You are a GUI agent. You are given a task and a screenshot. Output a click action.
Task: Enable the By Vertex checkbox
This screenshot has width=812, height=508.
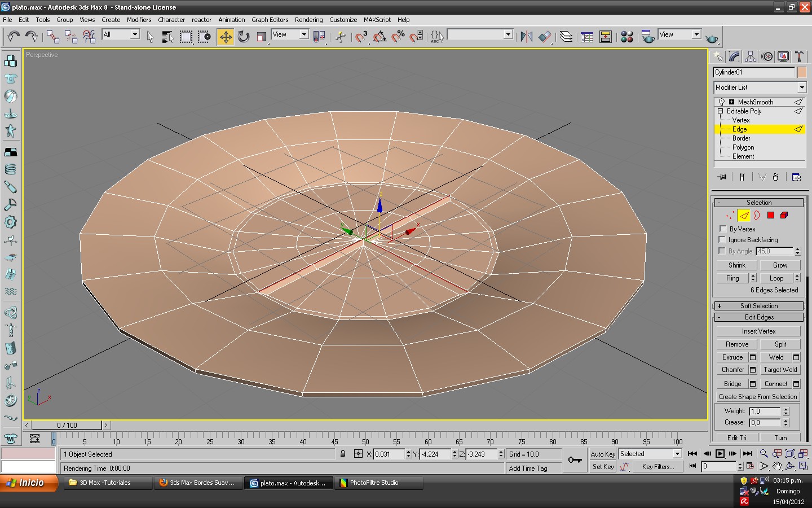tap(723, 229)
